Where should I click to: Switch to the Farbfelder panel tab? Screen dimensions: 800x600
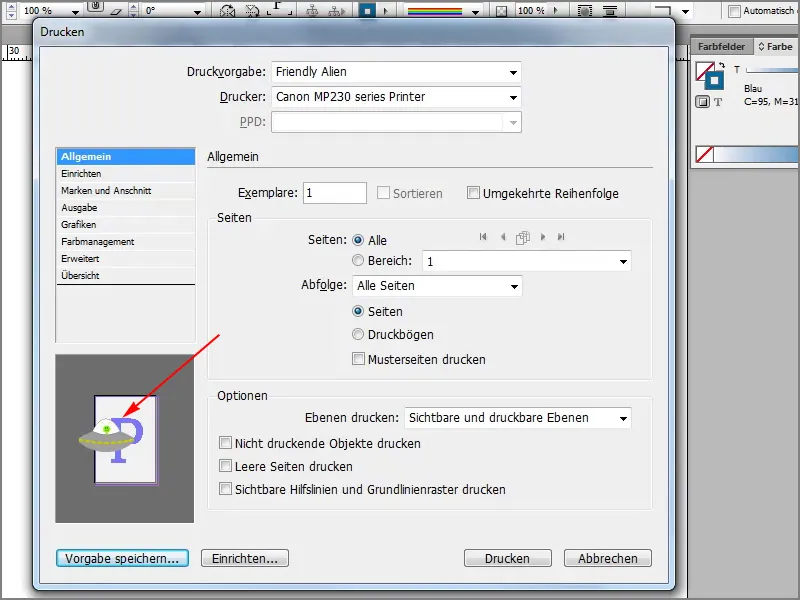click(x=721, y=46)
